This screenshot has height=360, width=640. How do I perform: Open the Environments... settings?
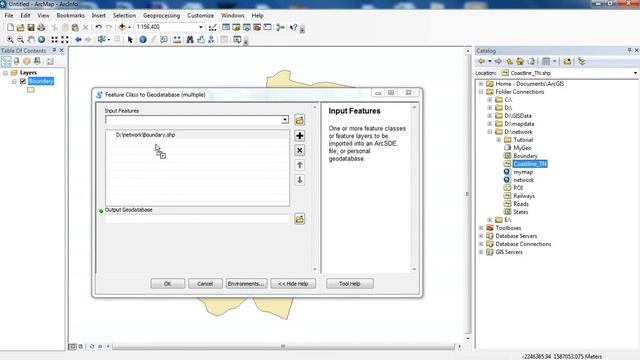click(246, 284)
